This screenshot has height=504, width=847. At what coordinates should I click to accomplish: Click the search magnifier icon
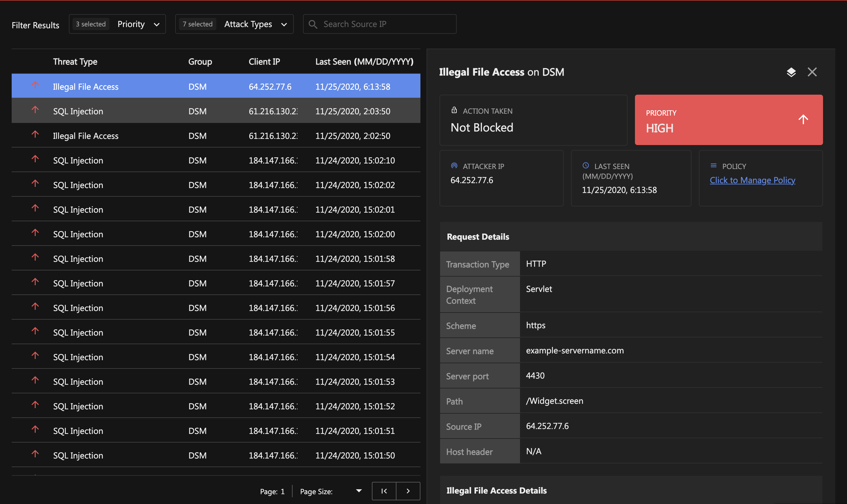click(x=313, y=25)
